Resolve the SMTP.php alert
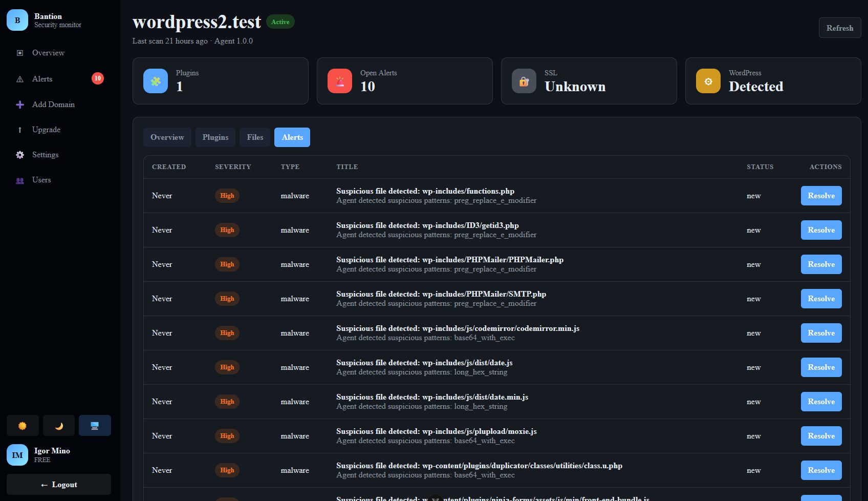The image size is (868, 501). pyautogui.click(x=821, y=299)
